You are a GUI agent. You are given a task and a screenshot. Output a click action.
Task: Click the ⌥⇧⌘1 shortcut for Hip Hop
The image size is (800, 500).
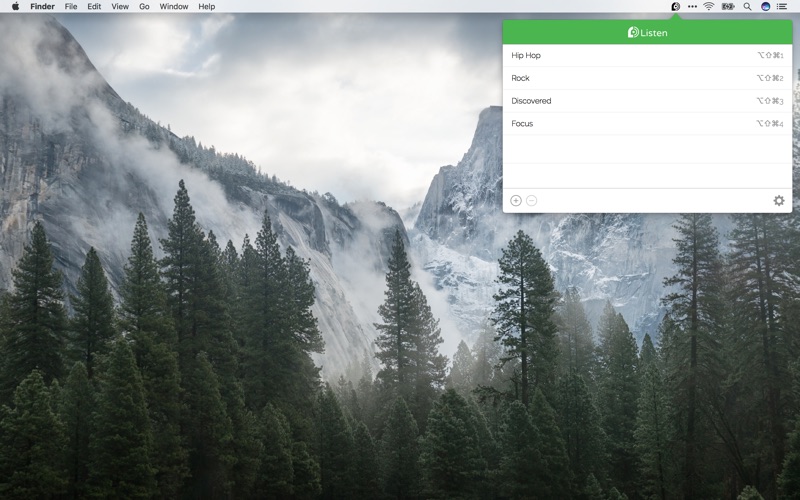click(x=770, y=55)
